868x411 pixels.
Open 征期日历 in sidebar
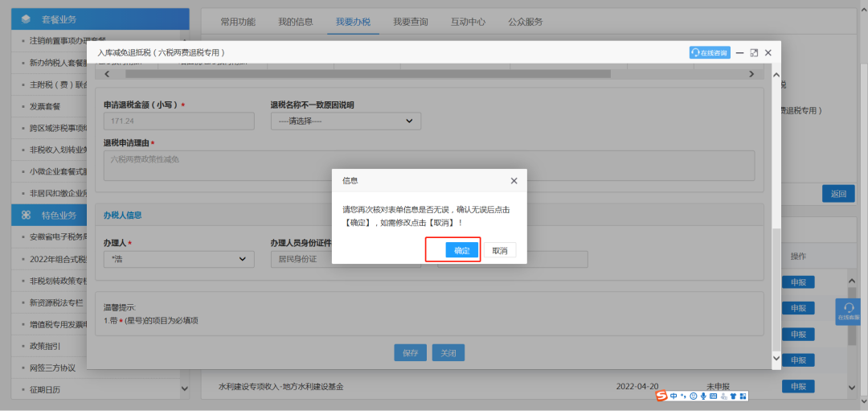45,389
